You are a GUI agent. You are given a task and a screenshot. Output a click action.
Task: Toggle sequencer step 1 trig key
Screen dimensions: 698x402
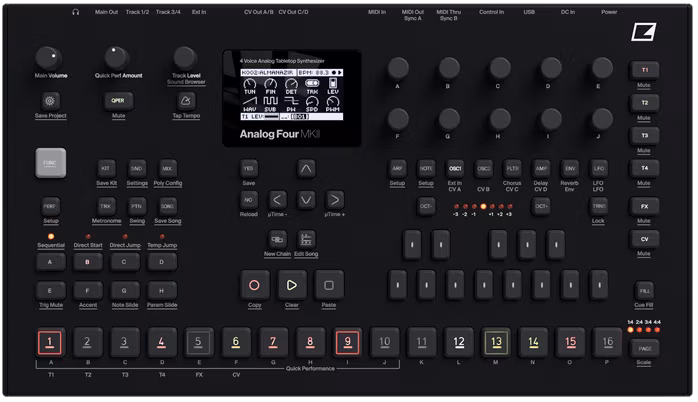(x=50, y=342)
